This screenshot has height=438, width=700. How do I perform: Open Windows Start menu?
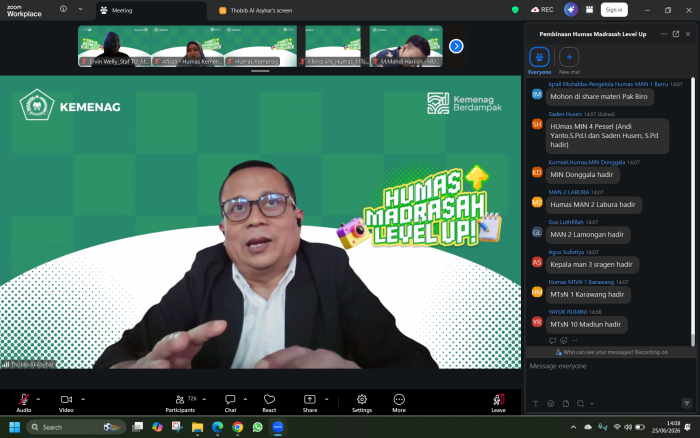tap(14, 427)
